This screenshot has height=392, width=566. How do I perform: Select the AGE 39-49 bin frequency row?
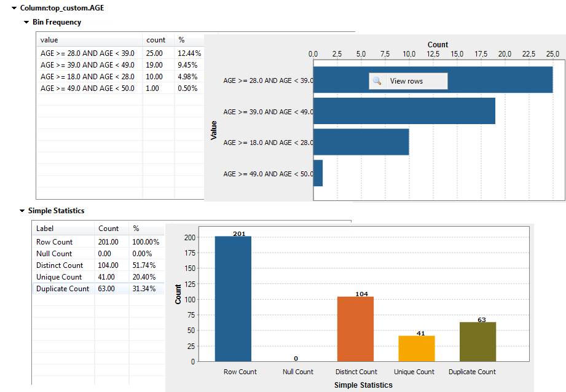(x=88, y=65)
